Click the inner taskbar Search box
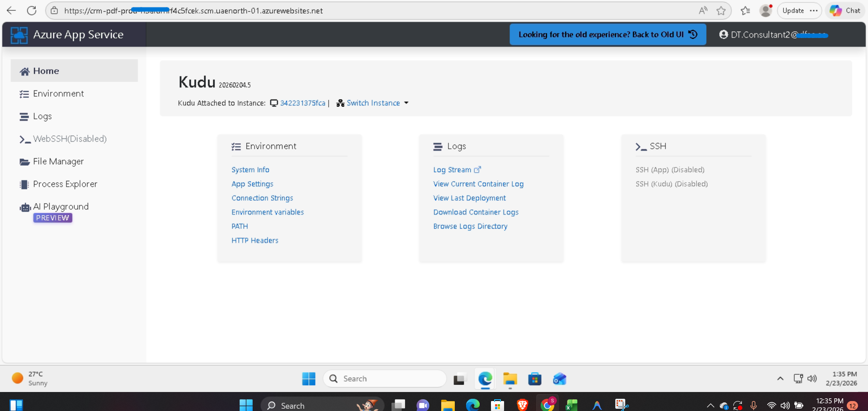The width and height of the screenshot is (868, 411). pyautogui.click(x=385, y=378)
